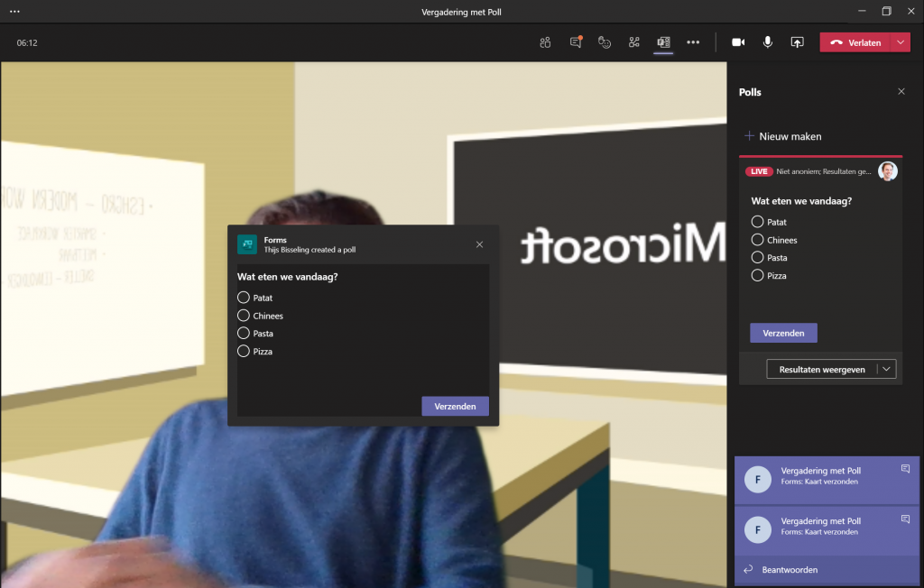Image resolution: width=924 pixels, height=588 pixels.
Task: Click the Niet anoniem poll status text
Action: tap(823, 171)
